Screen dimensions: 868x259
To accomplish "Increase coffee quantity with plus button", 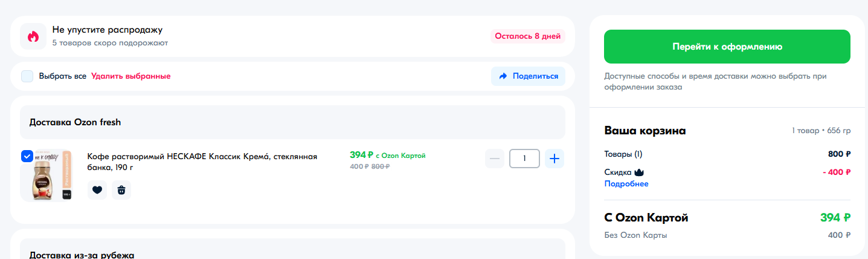I will click(555, 159).
